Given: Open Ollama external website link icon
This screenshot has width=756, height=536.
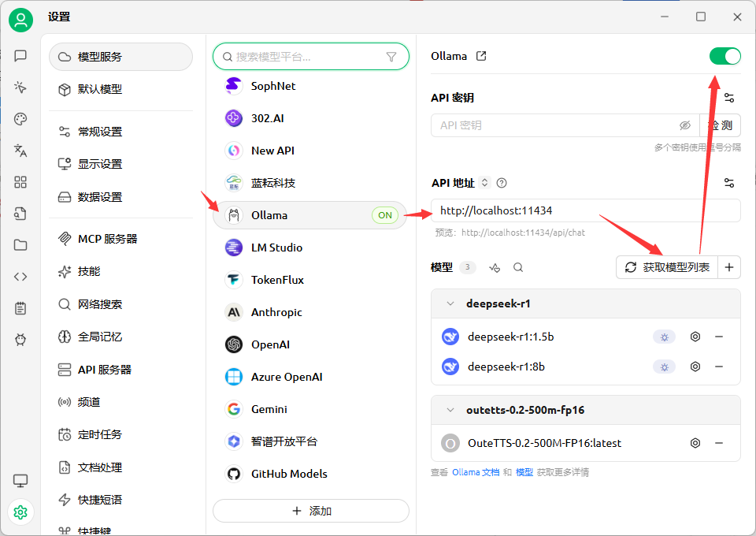Looking at the screenshot, I should (481, 56).
